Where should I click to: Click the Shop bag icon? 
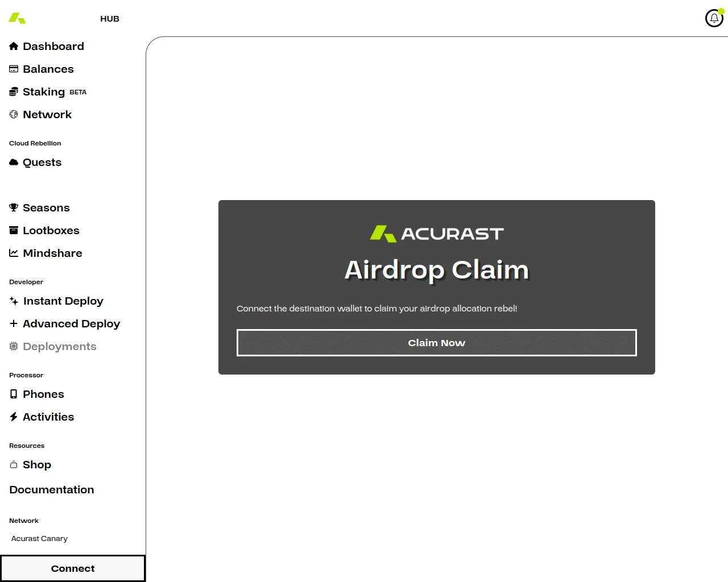[x=14, y=464]
